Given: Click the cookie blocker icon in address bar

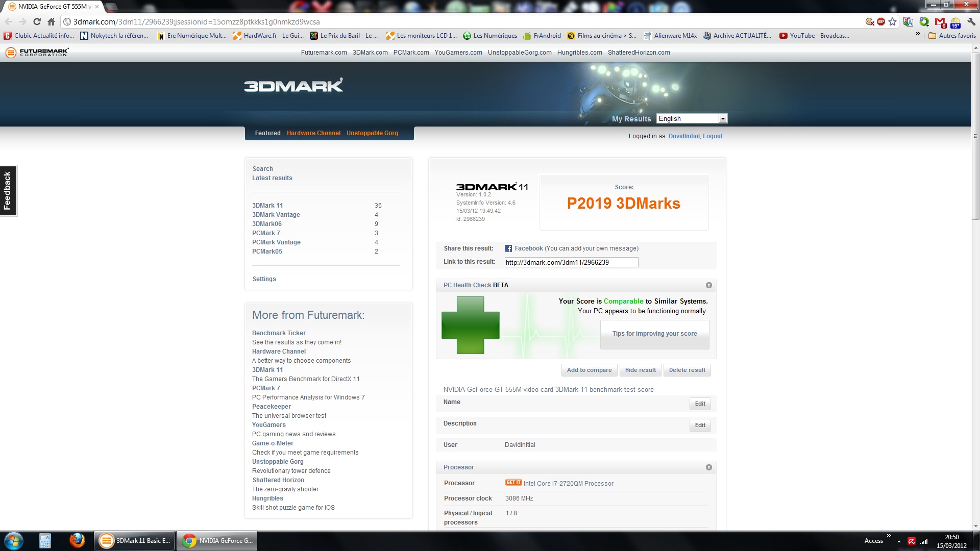Looking at the screenshot, I should 870,21.
